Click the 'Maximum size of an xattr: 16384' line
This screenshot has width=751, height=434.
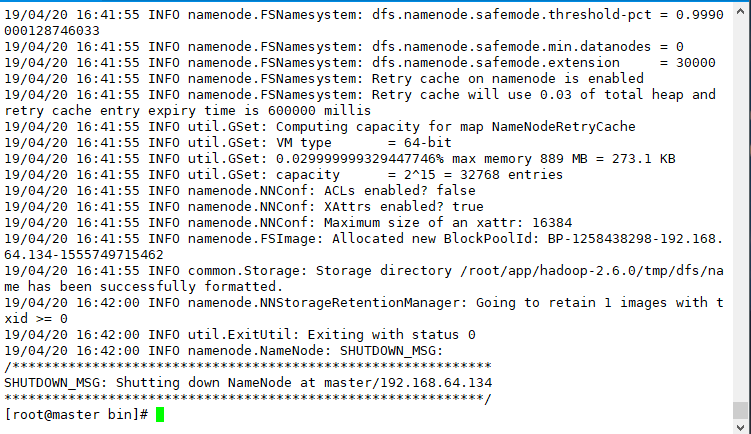pyautogui.click(x=288, y=223)
